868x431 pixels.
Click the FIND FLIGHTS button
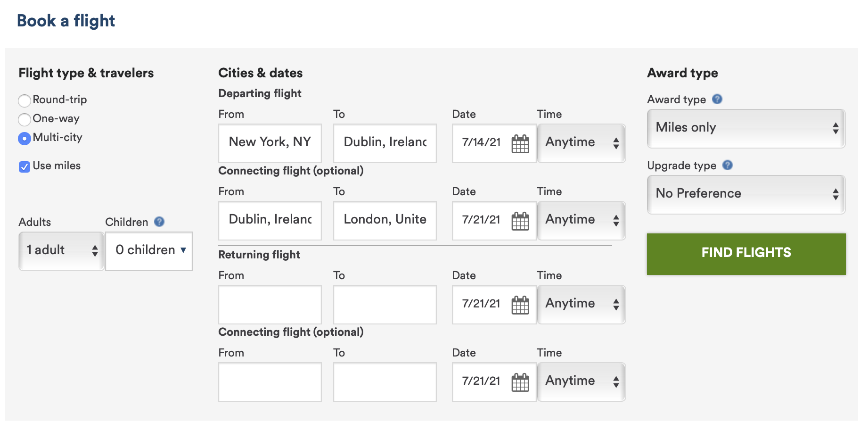click(x=746, y=254)
